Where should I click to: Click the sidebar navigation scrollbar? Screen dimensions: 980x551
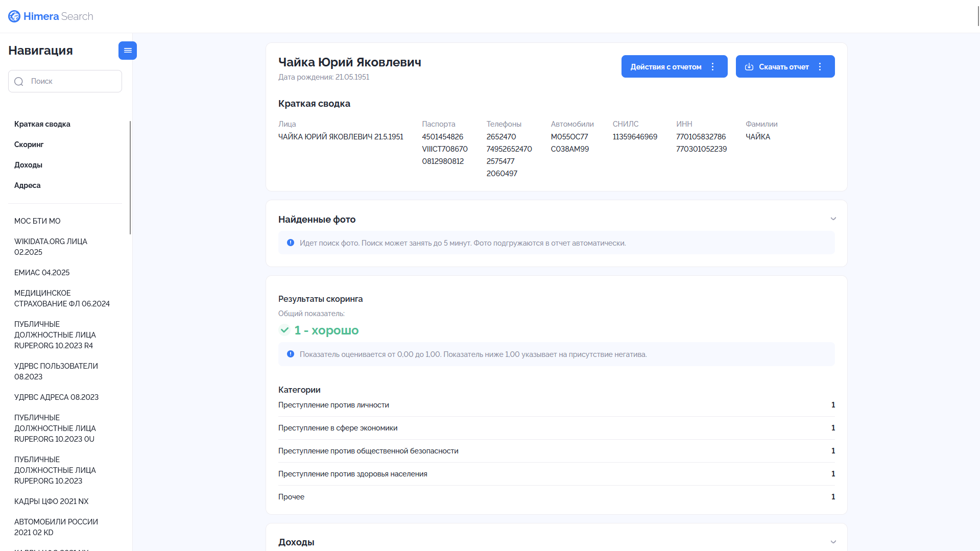click(x=130, y=178)
